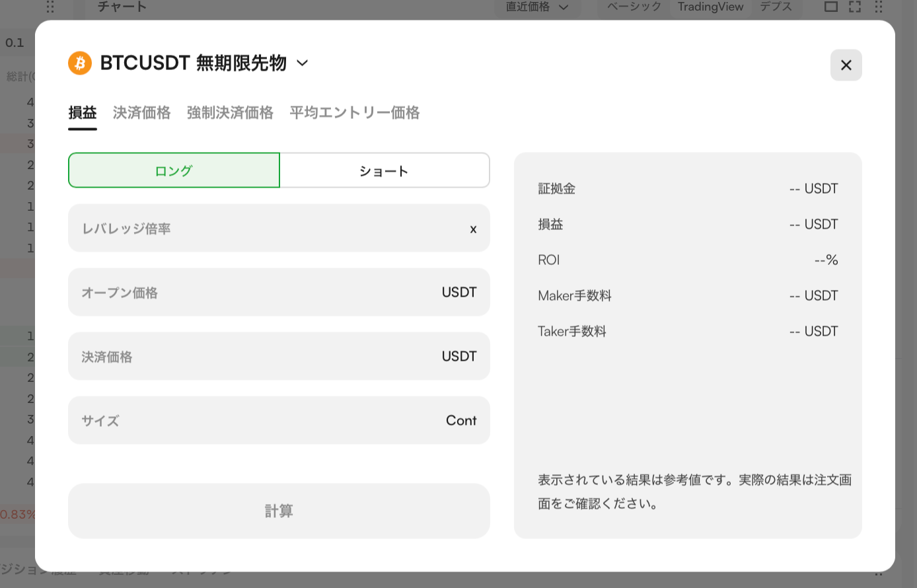Activate the サイズ input field
The width and height of the screenshot is (917, 588).
coord(279,420)
